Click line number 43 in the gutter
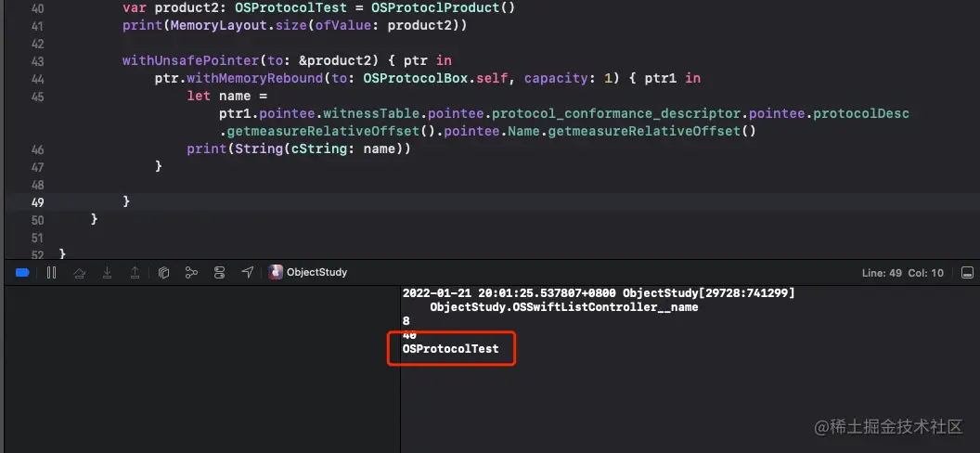980x453 pixels. 37,61
